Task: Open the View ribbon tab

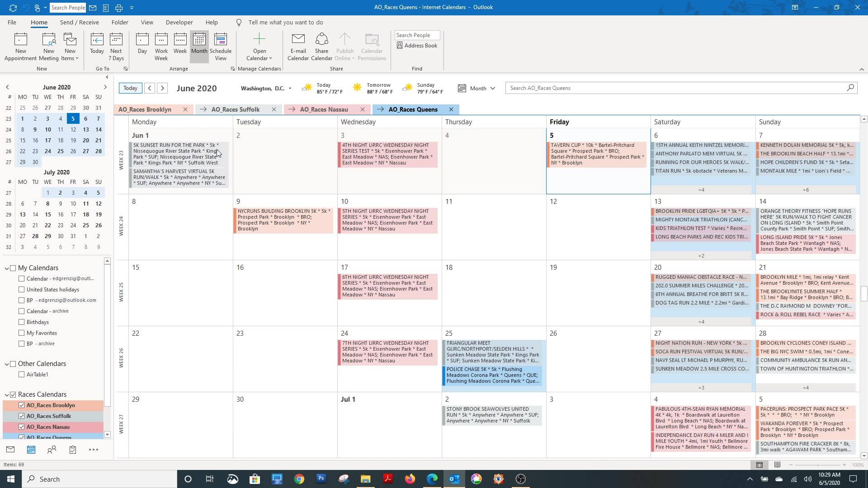Action: (147, 22)
